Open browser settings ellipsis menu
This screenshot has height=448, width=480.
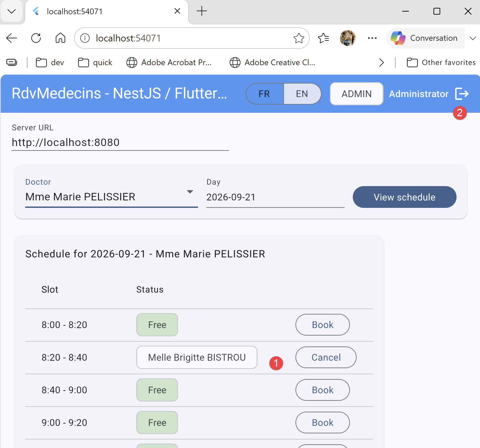point(372,38)
